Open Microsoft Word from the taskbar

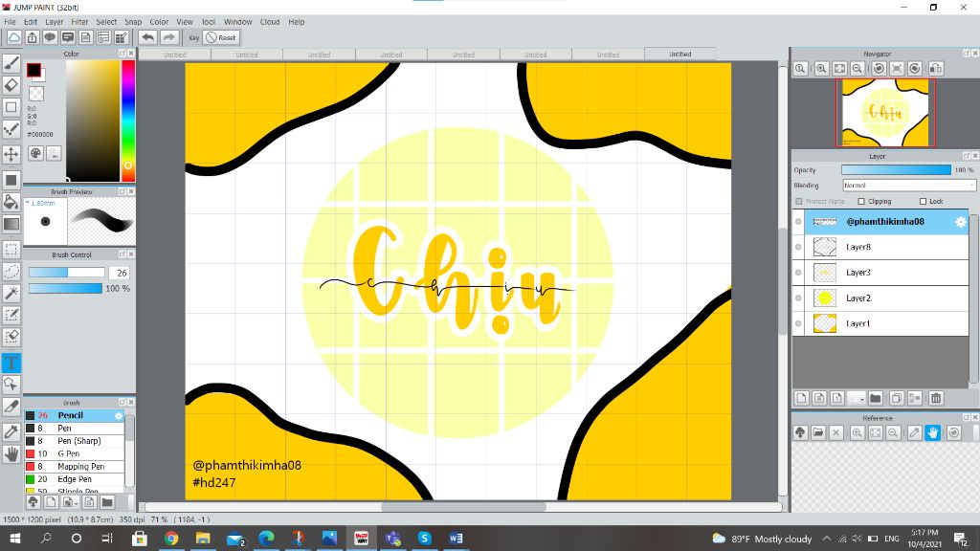457,538
